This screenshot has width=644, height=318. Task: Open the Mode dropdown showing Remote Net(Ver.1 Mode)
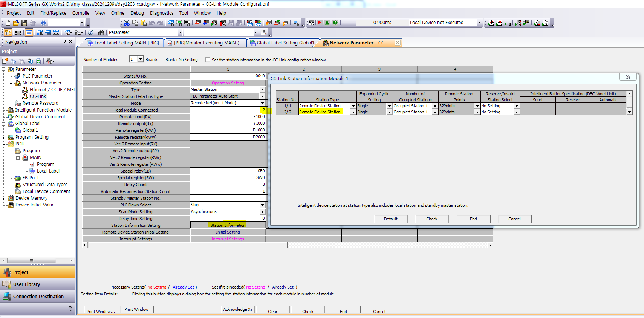[x=263, y=103]
